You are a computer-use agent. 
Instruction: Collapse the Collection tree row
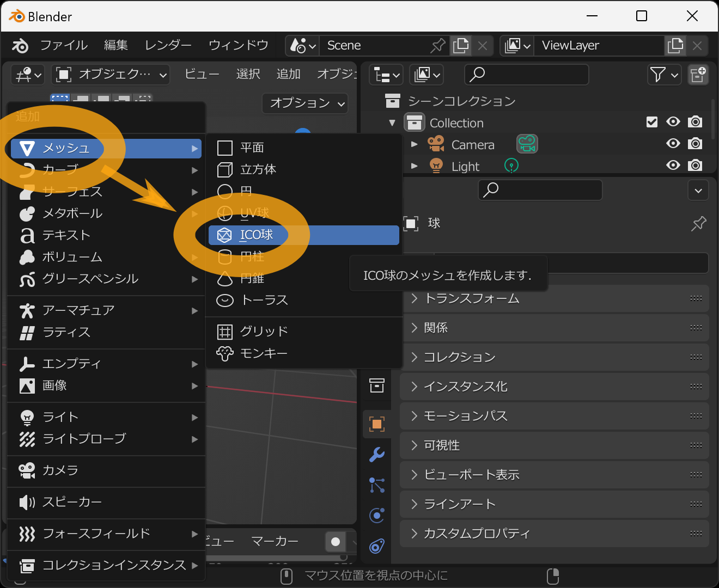392,123
